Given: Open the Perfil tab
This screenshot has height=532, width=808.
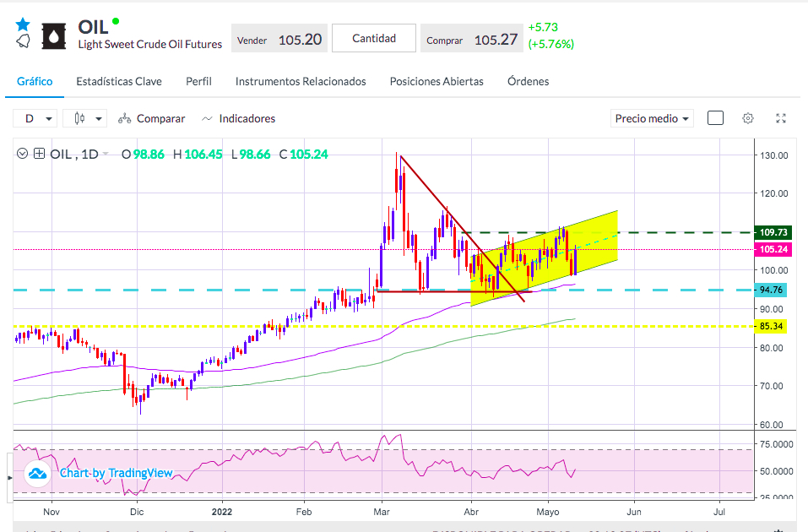Looking at the screenshot, I should (x=199, y=81).
